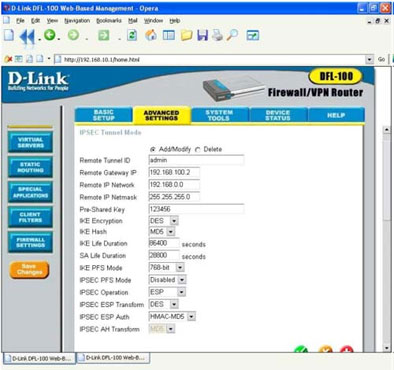Click the Reload page icon
This screenshot has width=394, height=370.
pyautogui.click(x=132, y=35)
